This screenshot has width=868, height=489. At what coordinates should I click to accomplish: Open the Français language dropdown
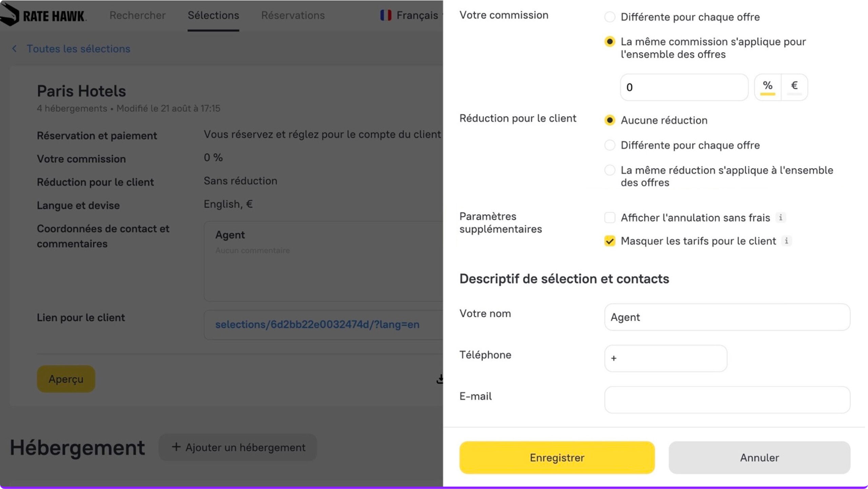tap(417, 15)
